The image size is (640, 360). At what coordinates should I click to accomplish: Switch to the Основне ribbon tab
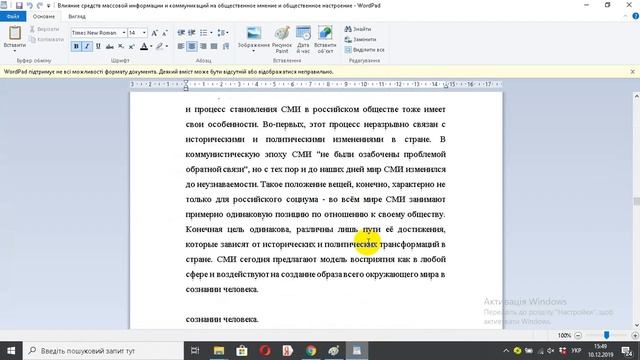pyautogui.click(x=44, y=16)
